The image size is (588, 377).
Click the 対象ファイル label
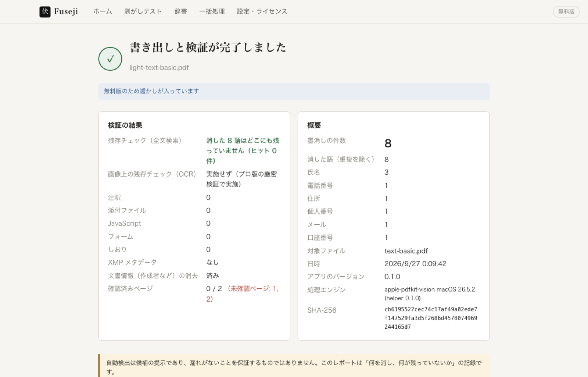coord(326,251)
